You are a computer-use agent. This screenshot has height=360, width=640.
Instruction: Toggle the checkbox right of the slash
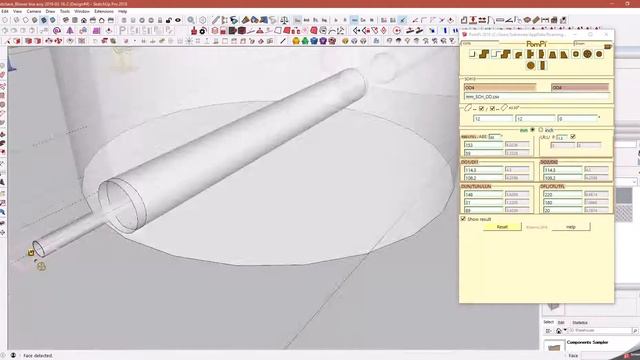coord(492,109)
